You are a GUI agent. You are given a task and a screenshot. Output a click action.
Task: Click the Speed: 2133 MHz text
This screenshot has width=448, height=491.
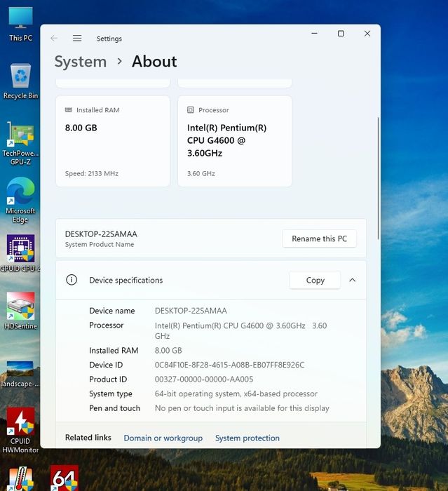click(91, 173)
